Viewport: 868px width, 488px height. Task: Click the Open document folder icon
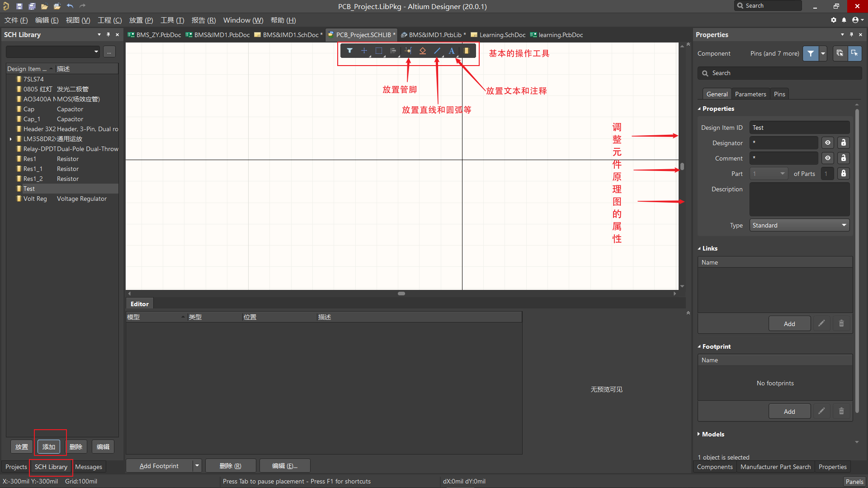[x=44, y=6]
